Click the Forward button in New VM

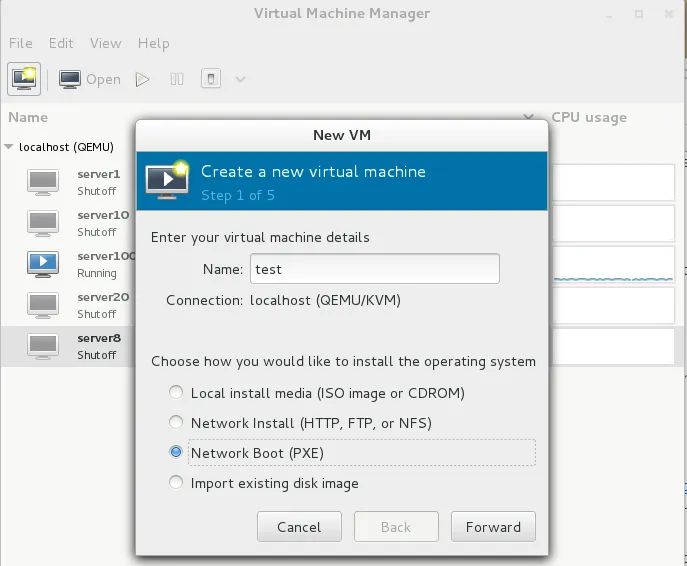[493, 527]
